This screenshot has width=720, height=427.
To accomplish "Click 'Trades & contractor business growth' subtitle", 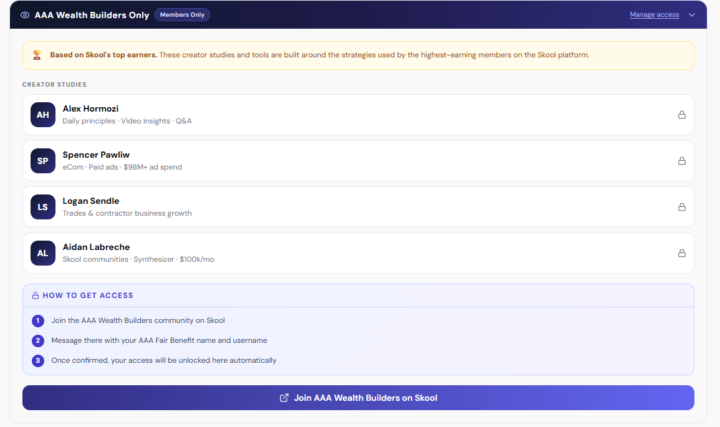I will pos(127,214).
